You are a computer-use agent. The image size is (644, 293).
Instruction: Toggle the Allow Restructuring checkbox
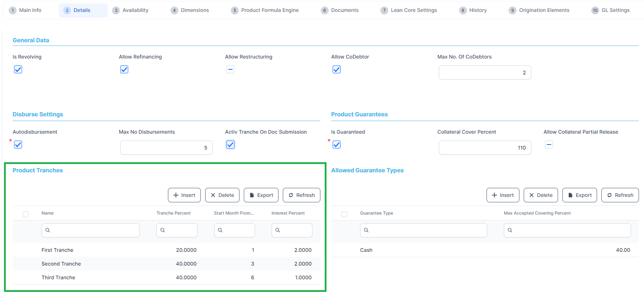[230, 69]
